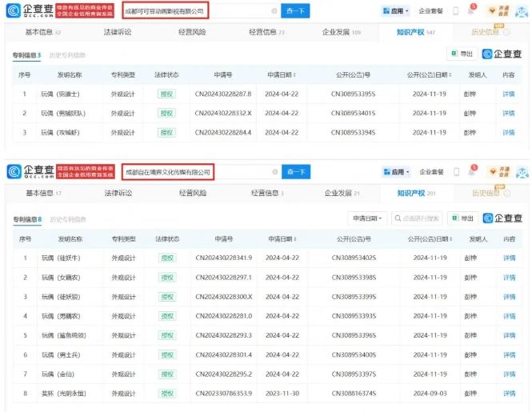Select the 专利信息 8 sub-tab
532x412 pixels.
[27, 219]
